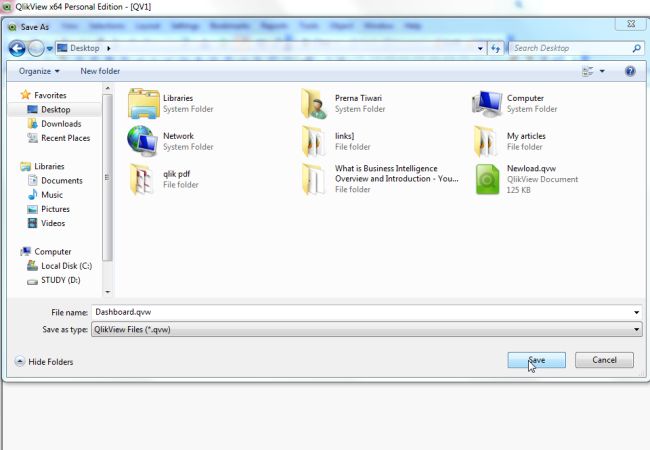The height and width of the screenshot is (450, 650).
Task: Expand the breadcrumb arrow after Desktop
Action: [109, 48]
